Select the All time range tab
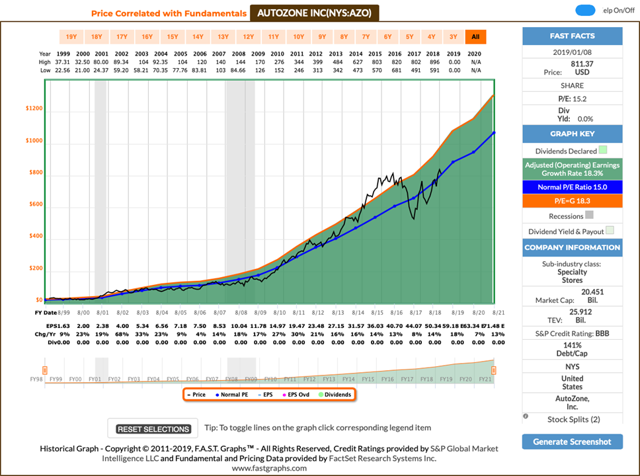 pyautogui.click(x=476, y=37)
